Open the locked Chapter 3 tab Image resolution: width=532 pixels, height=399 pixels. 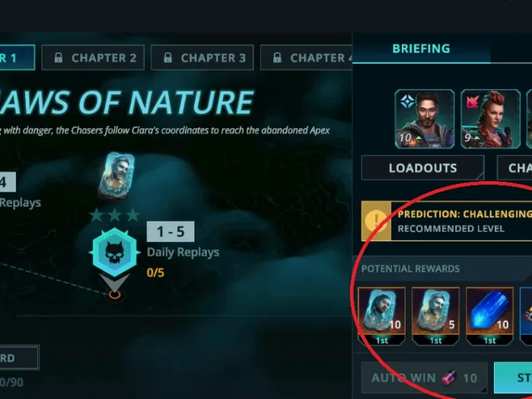point(202,58)
